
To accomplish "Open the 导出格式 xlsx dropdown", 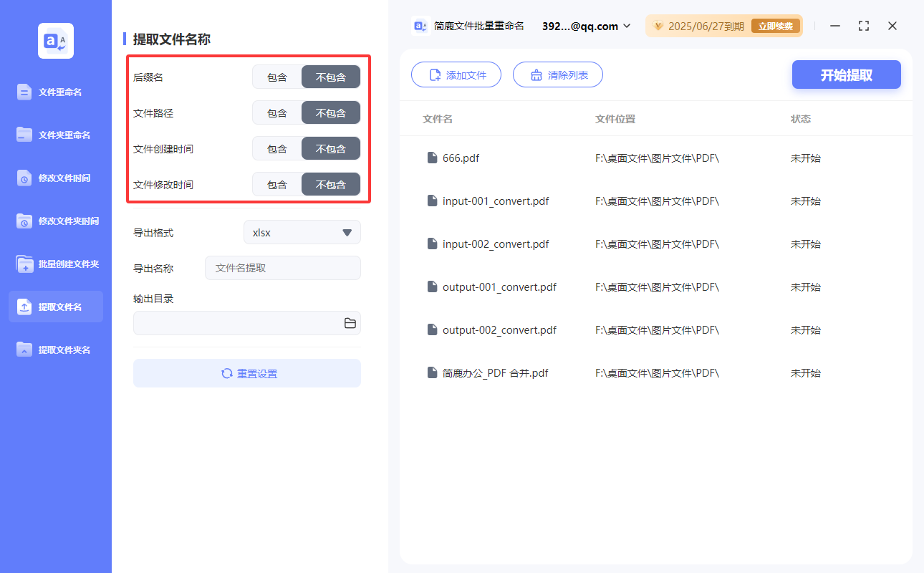I will (x=302, y=232).
